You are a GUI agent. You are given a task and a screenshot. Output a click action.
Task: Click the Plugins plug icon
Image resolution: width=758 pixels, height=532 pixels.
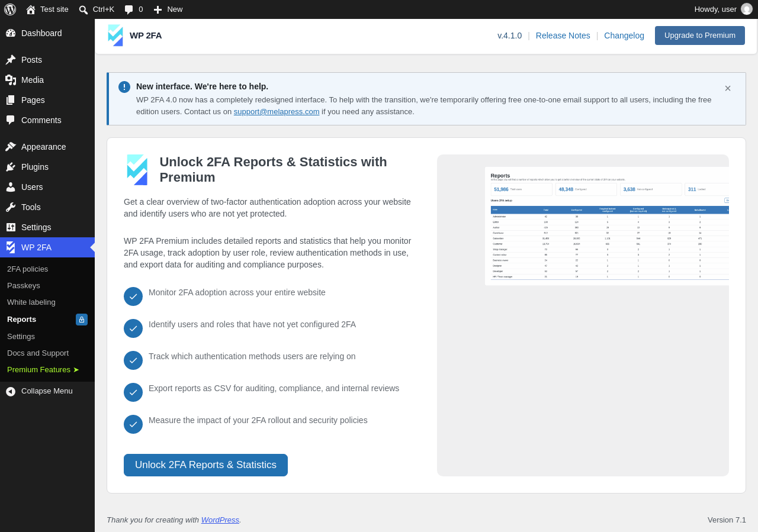coord(11,167)
